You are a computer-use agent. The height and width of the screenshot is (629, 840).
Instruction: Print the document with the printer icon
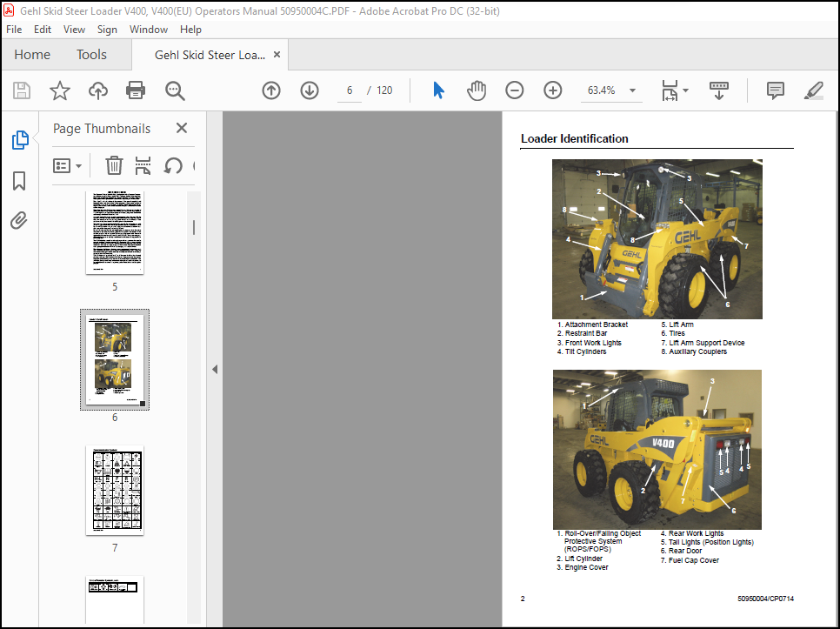coord(136,90)
